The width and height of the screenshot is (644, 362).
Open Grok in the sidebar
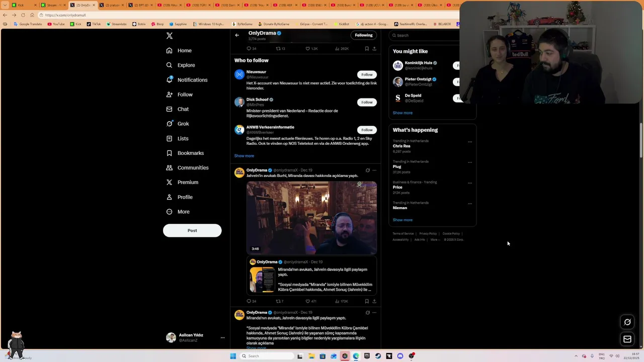pyautogui.click(x=178, y=124)
